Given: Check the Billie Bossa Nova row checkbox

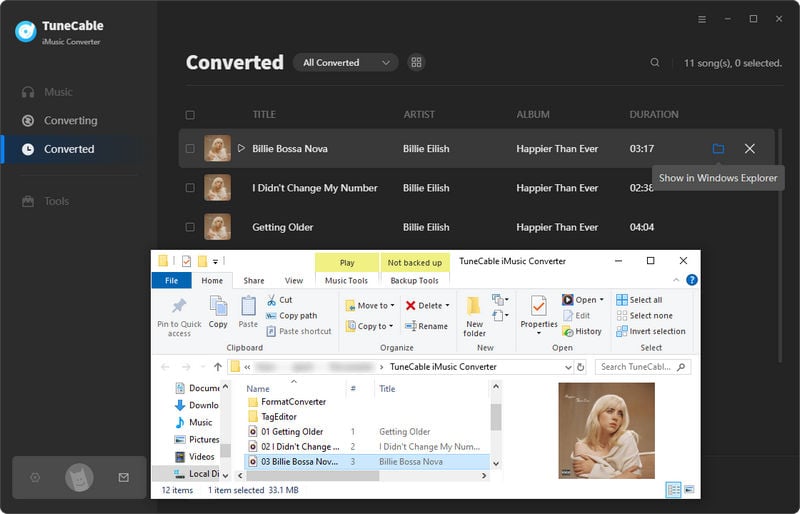Looking at the screenshot, I should click(x=190, y=149).
